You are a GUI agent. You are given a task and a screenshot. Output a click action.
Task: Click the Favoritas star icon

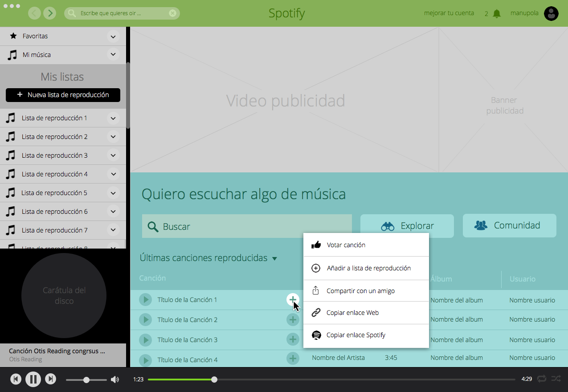point(13,36)
